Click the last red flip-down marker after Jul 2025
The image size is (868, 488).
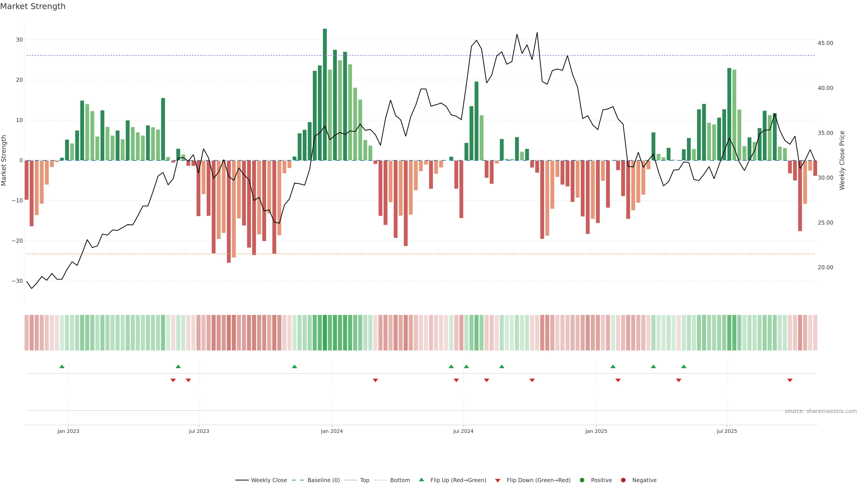tap(790, 380)
